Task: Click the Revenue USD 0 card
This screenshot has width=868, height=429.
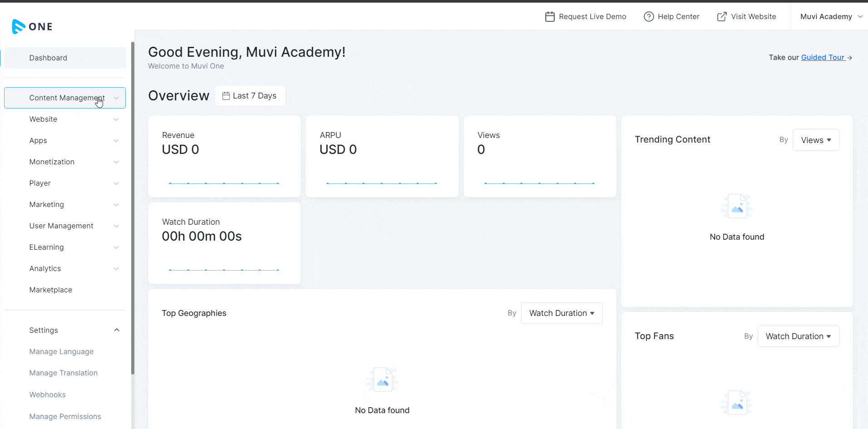Action: coord(224,156)
